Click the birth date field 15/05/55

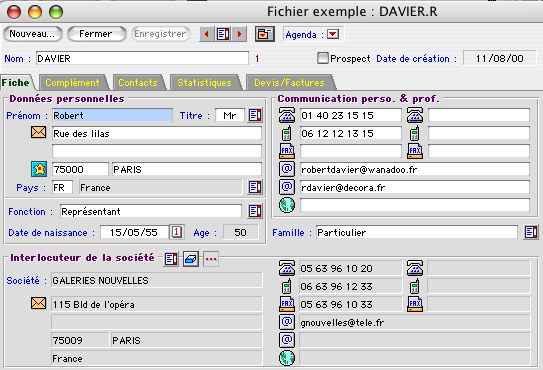[x=134, y=232]
